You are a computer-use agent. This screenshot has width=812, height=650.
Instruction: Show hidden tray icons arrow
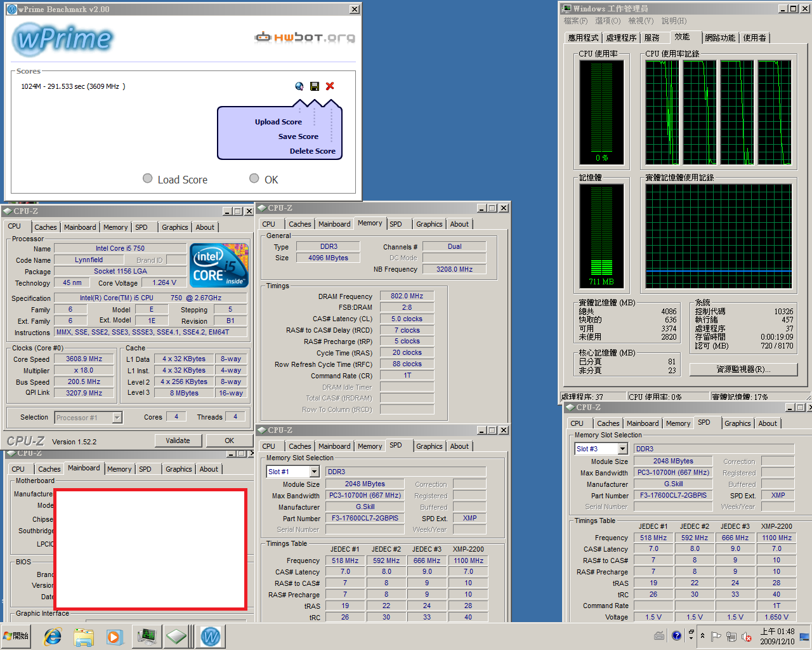702,635
